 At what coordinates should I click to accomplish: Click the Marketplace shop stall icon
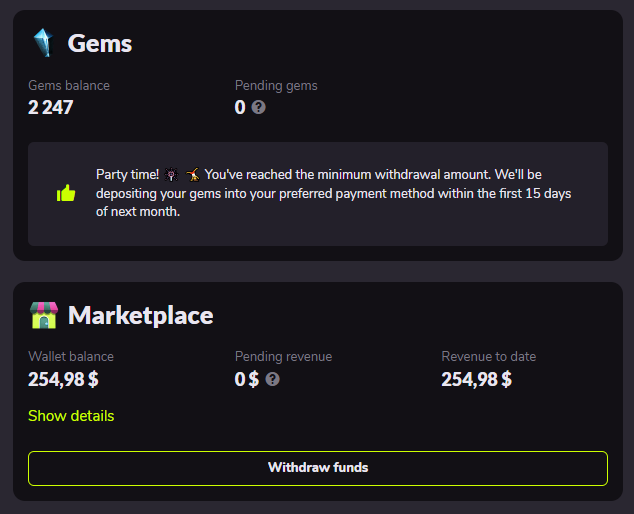pos(44,316)
